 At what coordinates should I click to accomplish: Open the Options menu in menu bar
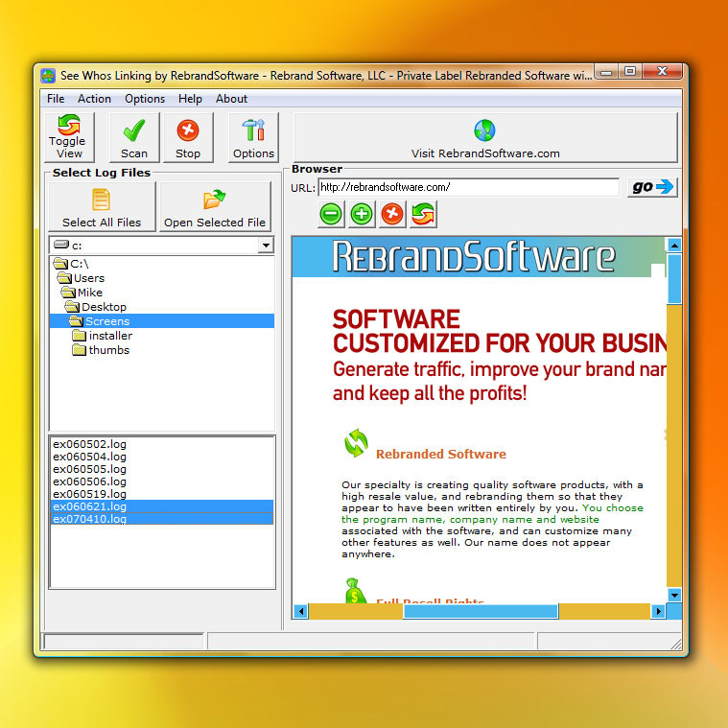pyautogui.click(x=145, y=99)
